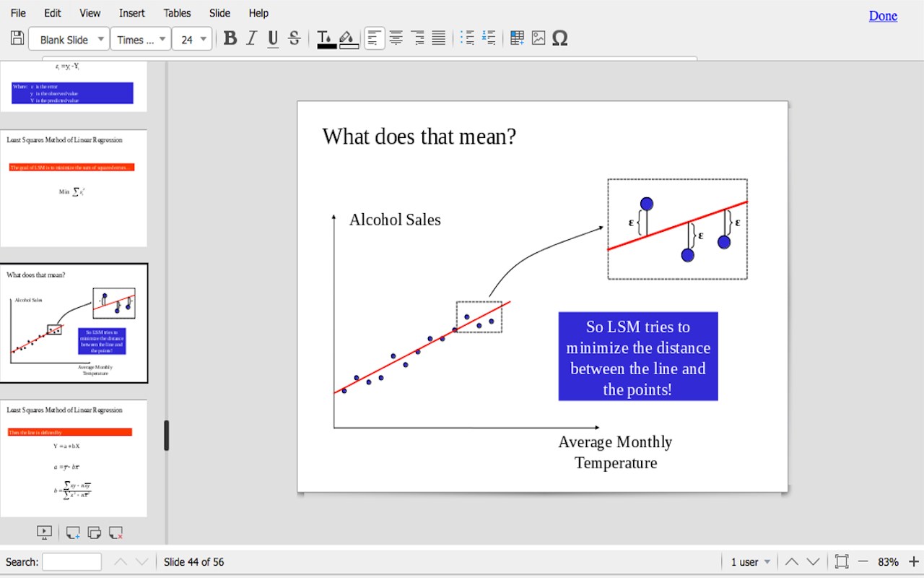Click the Done link
The height and width of the screenshot is (578, 924).
point(883,16)
